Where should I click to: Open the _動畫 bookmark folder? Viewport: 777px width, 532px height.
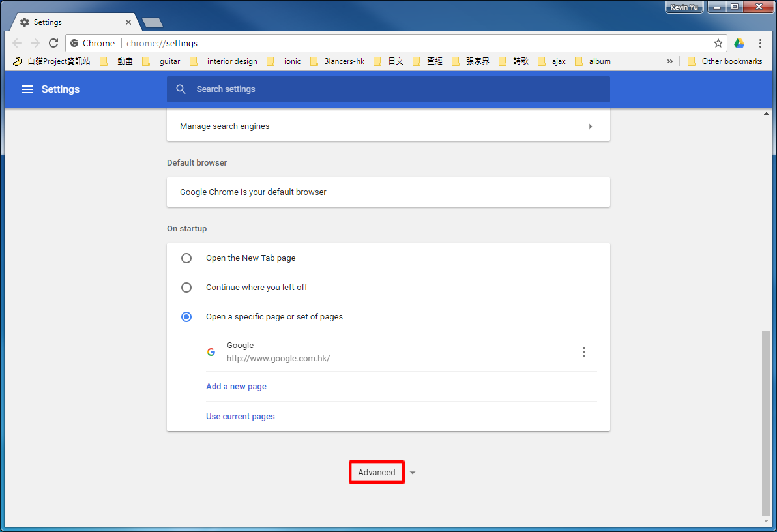pos(117,61)
